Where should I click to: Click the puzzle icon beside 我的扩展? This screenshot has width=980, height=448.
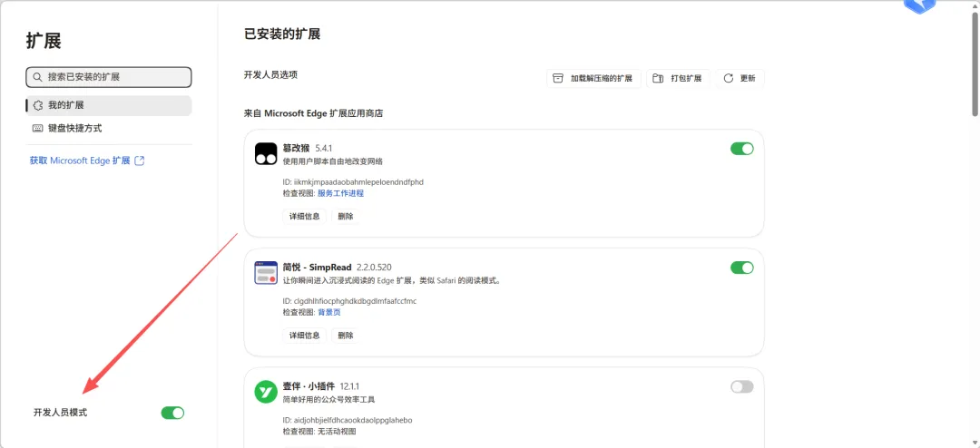coord(37,105)
